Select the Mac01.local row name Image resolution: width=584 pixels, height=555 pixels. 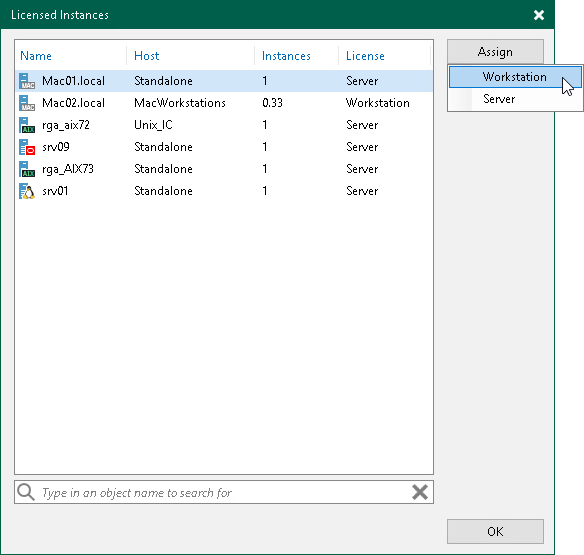[x=73, y=81]
